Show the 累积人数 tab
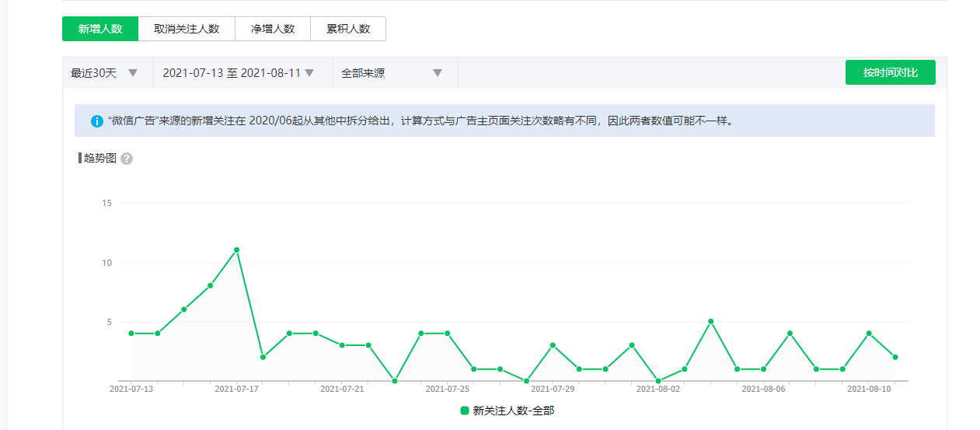 [348, 29]
